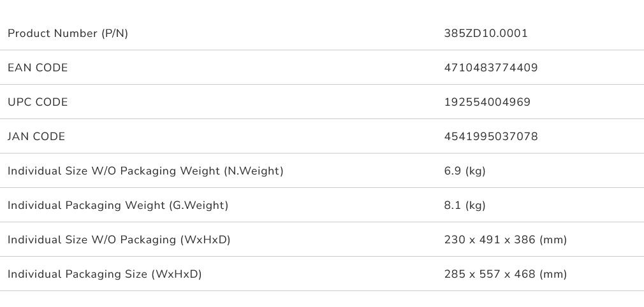Click the Individual Size W/O Packaging Weight label
This screenshot has width=644, height=307.
click(145, 171)
